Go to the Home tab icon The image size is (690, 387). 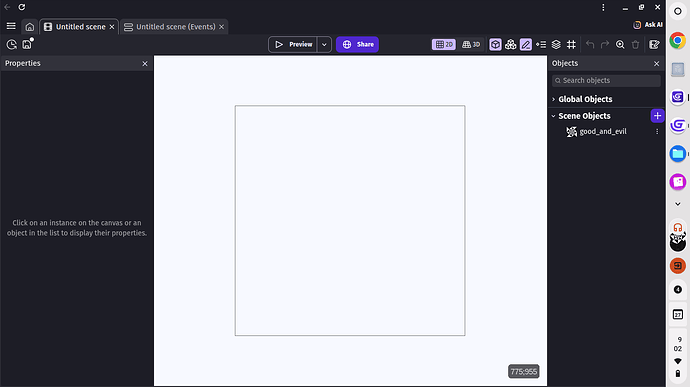tap(29, 27)
